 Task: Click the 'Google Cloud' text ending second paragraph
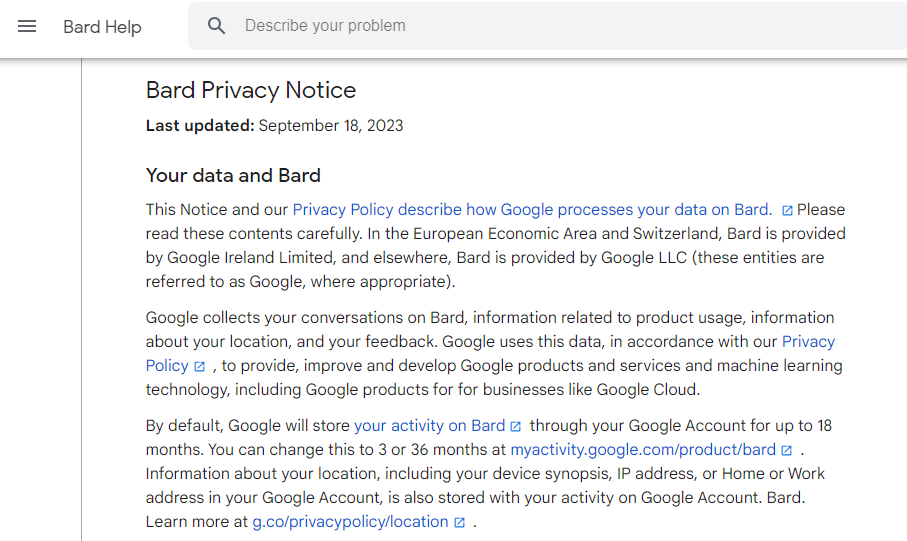pyautogui.click(x=646, y=390)
